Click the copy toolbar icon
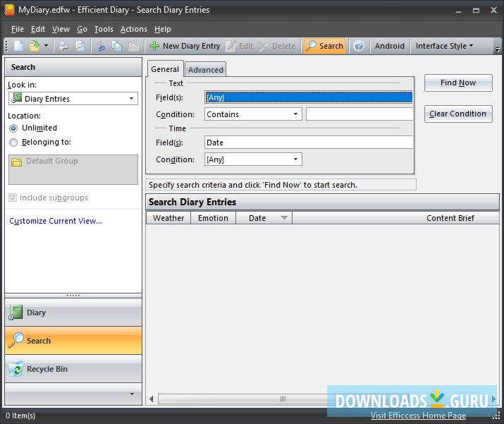 [x=117, y=46]
